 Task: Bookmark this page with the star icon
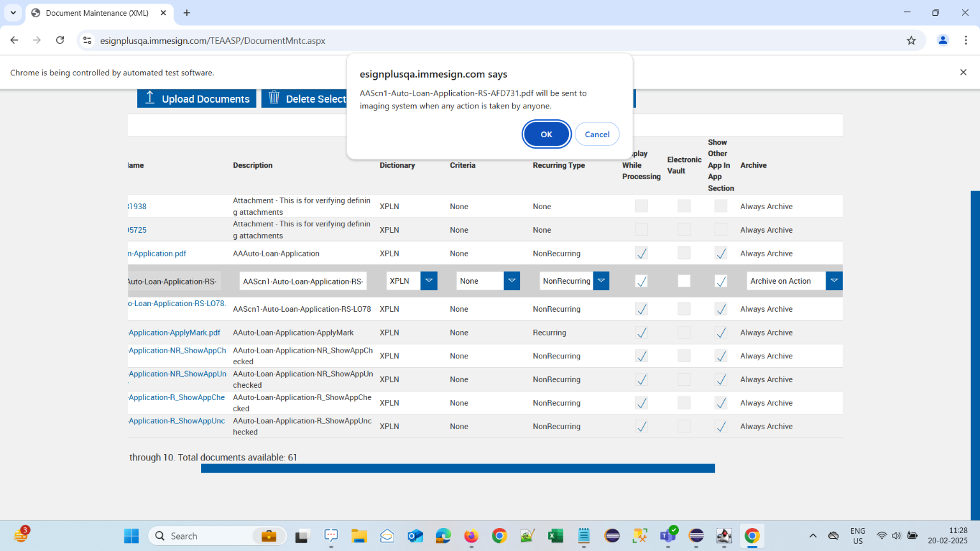[x=911, y=40]
